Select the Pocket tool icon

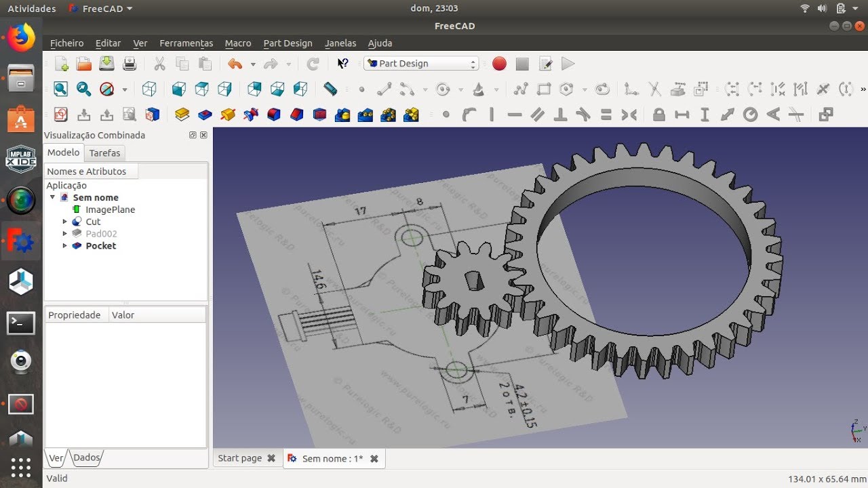pyautogui.click(x=205, y=115)
